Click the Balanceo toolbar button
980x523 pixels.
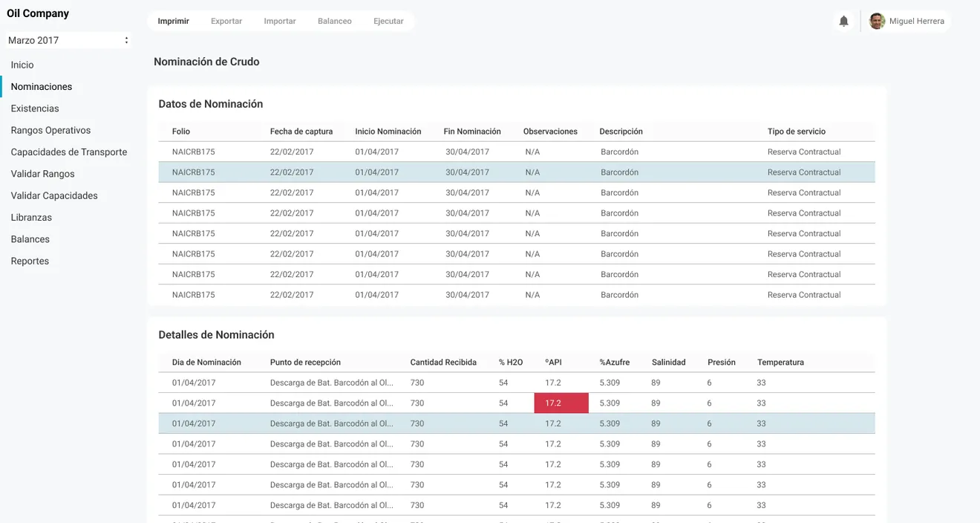click(x=335, y=22)
